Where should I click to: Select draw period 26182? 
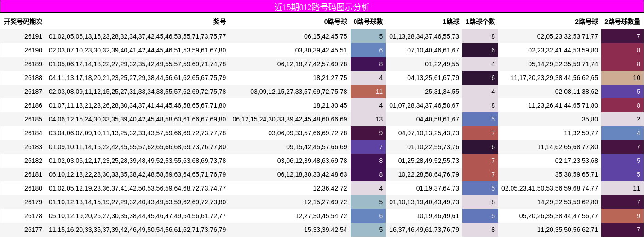(x=33, y=161)
